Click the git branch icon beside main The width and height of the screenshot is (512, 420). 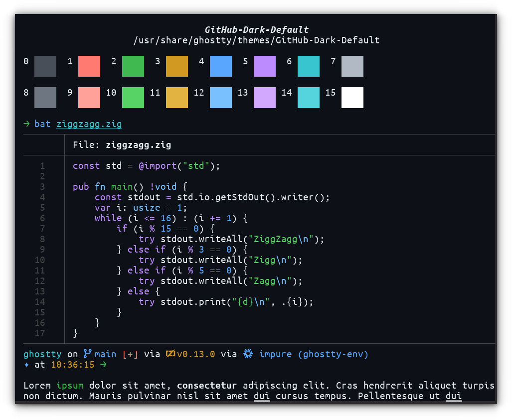pyautogui.click(x=88, y=354)
